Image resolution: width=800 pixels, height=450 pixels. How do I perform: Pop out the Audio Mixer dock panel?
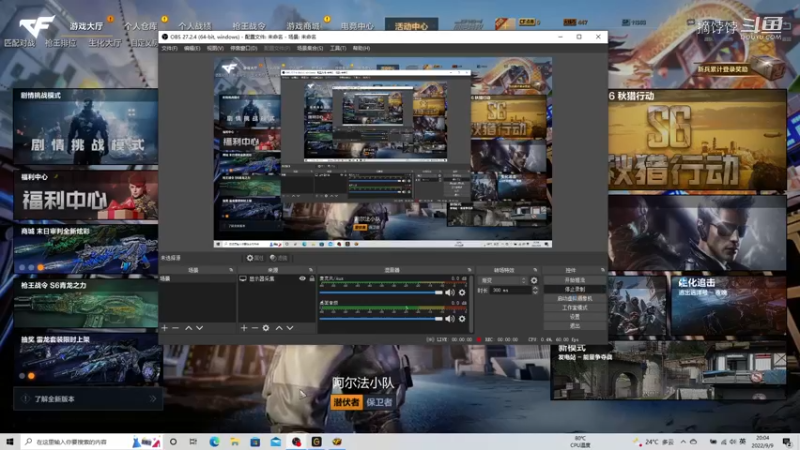pyautogui.click(x=469, y=270)
